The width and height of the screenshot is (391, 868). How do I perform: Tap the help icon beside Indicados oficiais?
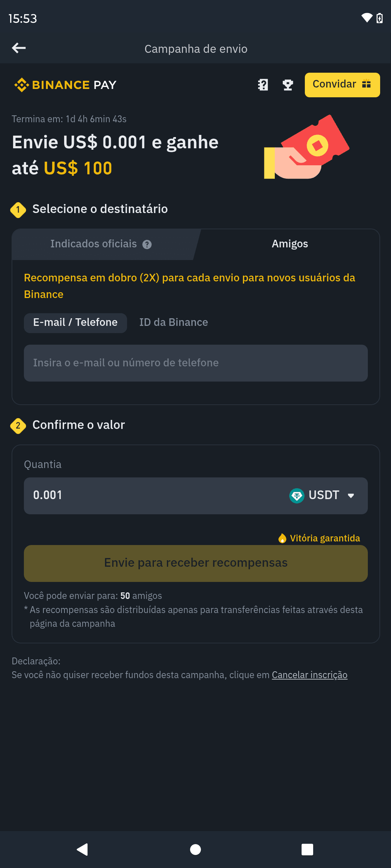coord(147,244)
